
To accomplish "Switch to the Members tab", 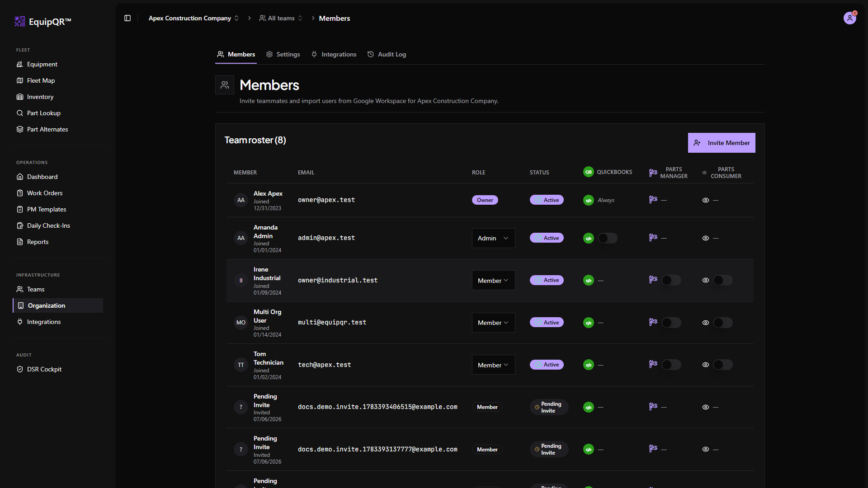I will (x=236, y=54).
